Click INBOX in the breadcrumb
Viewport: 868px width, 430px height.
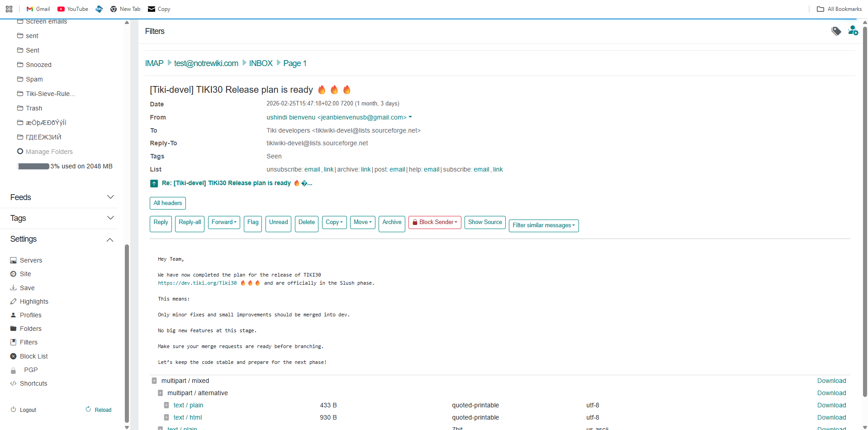click(261, 63)
